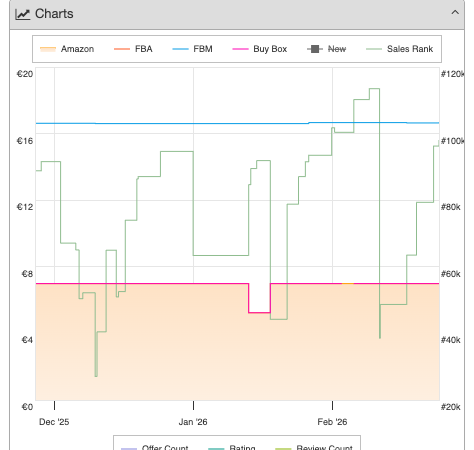The height and width of the screenshot is (450, 474).
Task: Toggle the FBA series in legend
Action: [x=133, y=49]
